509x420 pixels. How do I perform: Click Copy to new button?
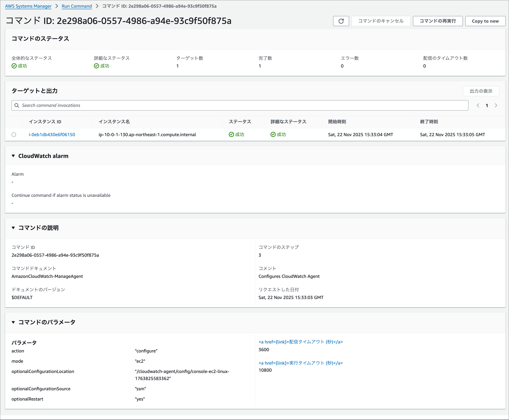pyautogui.click(x=485, y=21)
